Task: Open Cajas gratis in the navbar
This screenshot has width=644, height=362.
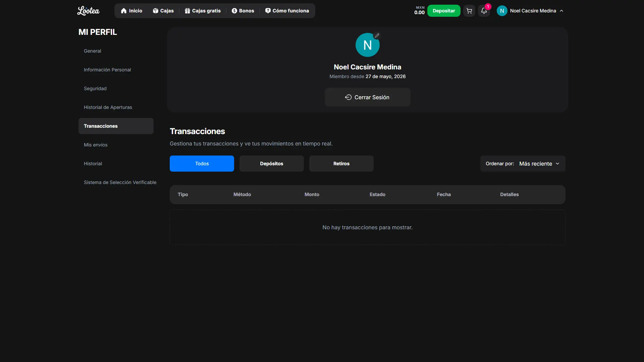Action: [x=203, y=11]
